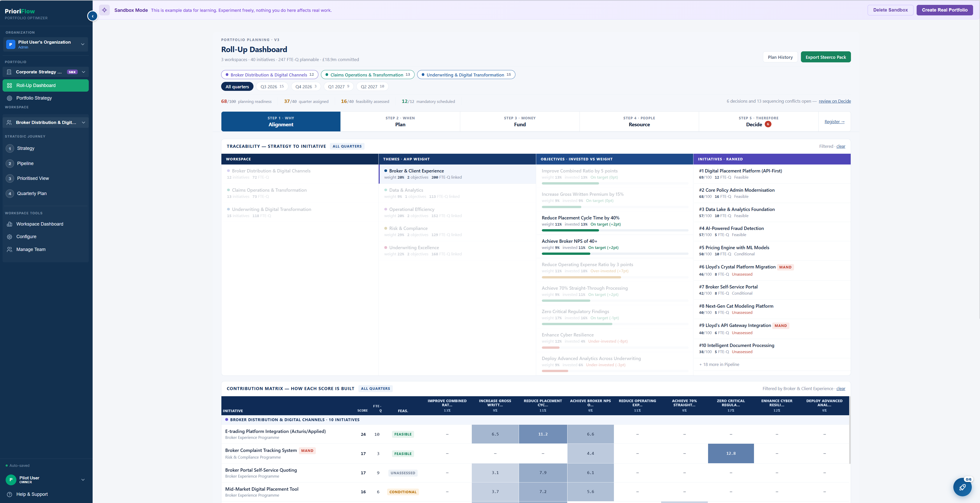Click the SBX badge on Corporate Strategy
The width and height of the screenshot is (980, 503).
[72, 72]
